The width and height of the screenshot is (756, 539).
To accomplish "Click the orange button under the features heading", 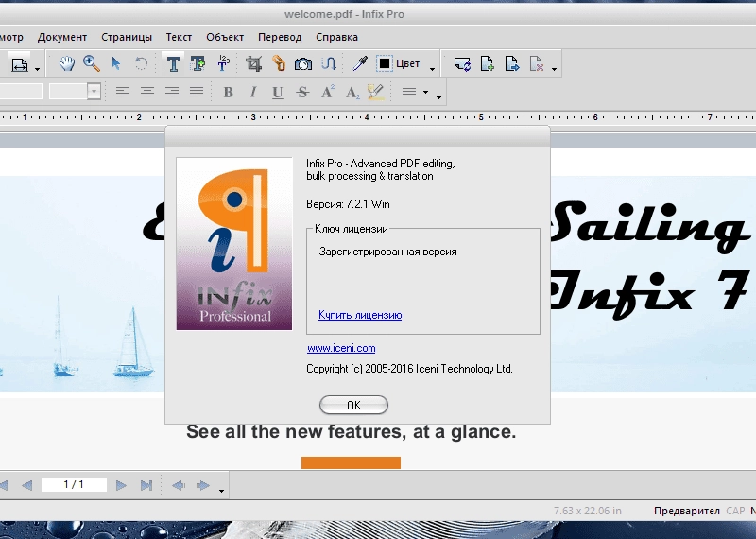I will click(x=351, y=462).
